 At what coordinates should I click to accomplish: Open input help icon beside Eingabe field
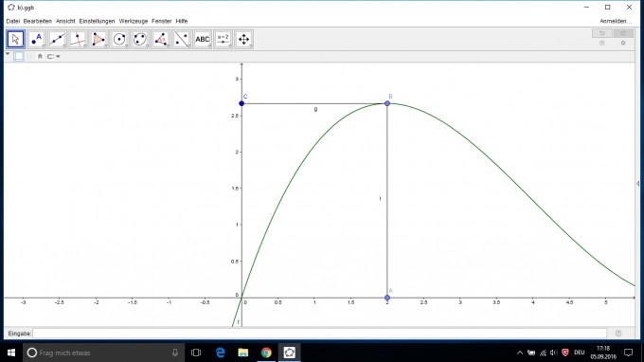(618, 334)
